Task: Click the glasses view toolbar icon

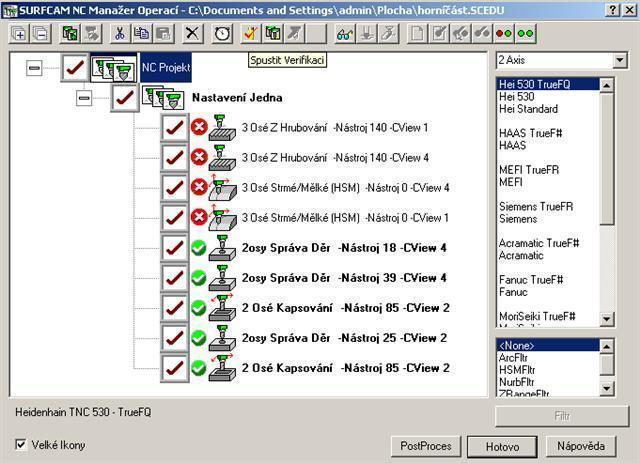Action: click(x=345, y=33)
